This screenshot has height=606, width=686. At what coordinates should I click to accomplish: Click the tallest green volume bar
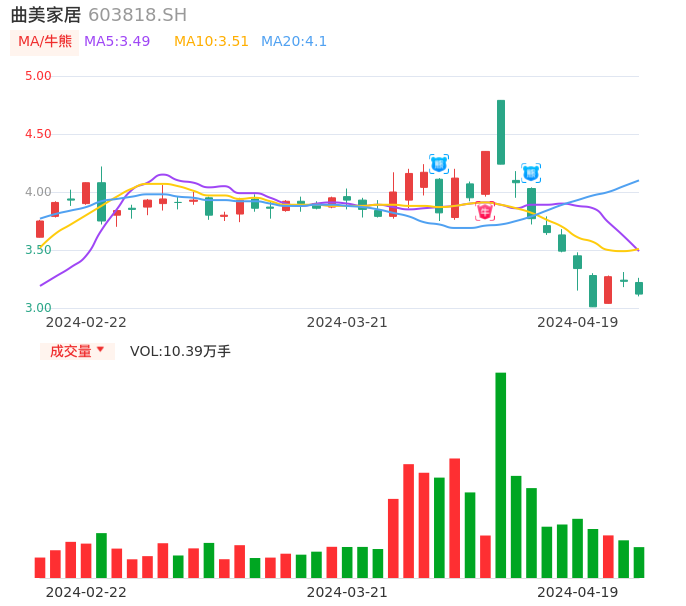point(500,475)
